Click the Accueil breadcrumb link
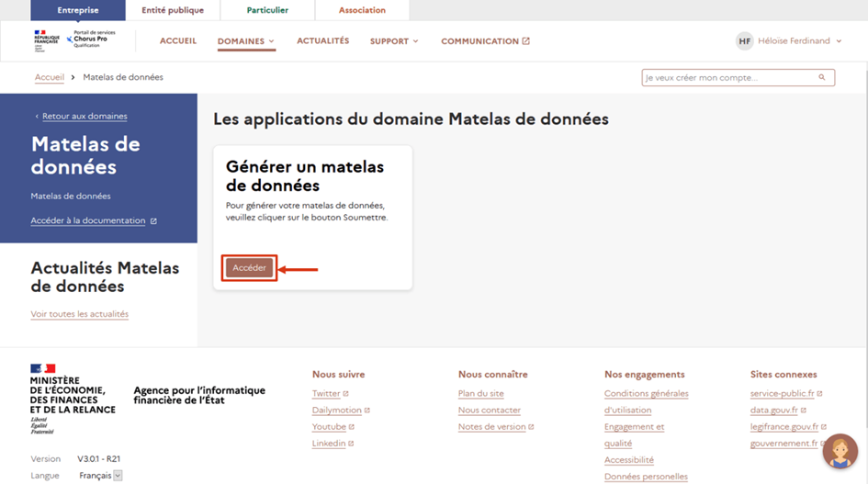868x484 pixels. point(50,77)
